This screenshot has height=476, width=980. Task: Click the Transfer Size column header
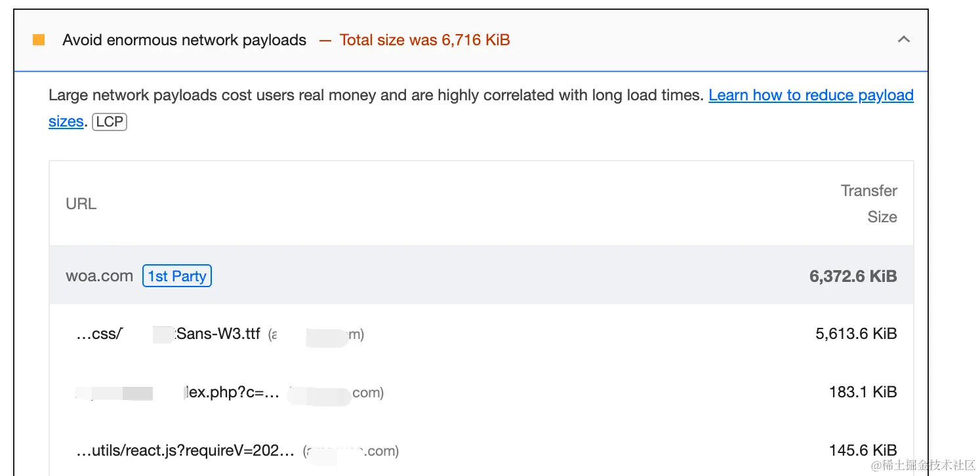click(x=868, y=204)
